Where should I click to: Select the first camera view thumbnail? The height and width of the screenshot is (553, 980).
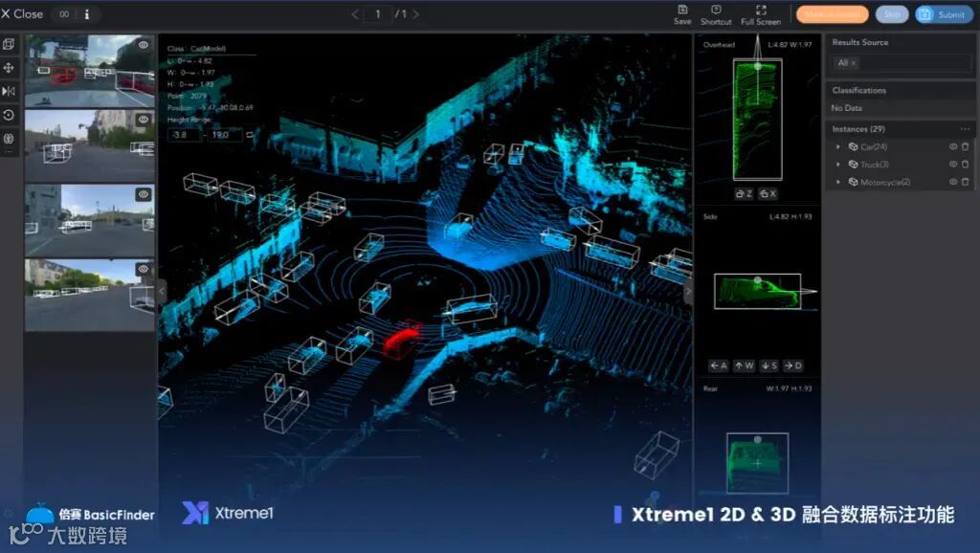pyautogui.click(x=89, y=71)
